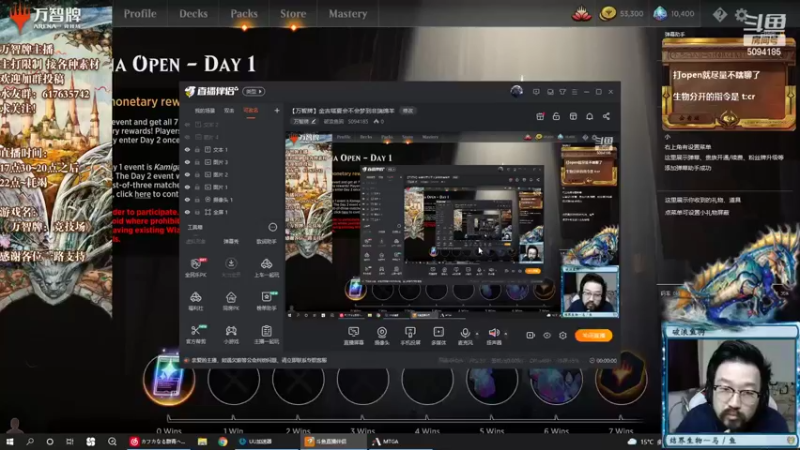
Task: Click MTGA gems amount 10,400
Action: [682, 14]
